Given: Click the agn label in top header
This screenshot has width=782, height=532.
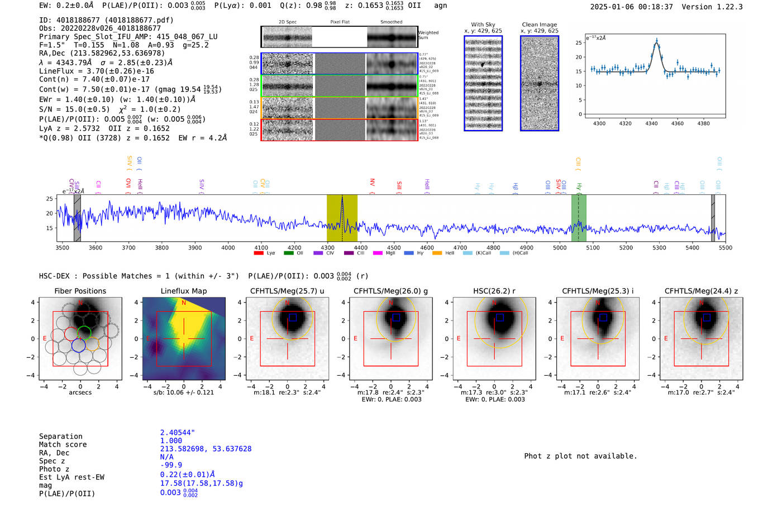Looking at the screenshot, I should click(x=441, y=6).
